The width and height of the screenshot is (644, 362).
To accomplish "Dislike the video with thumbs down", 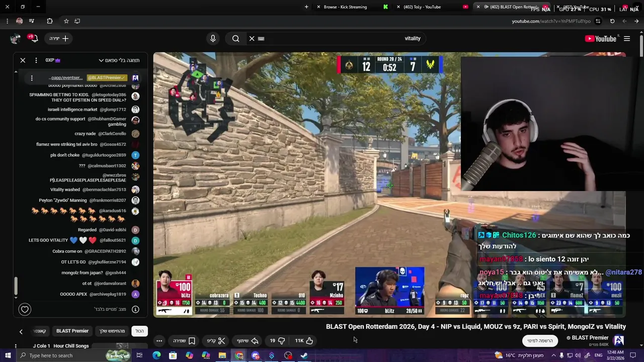I will 277,340.
